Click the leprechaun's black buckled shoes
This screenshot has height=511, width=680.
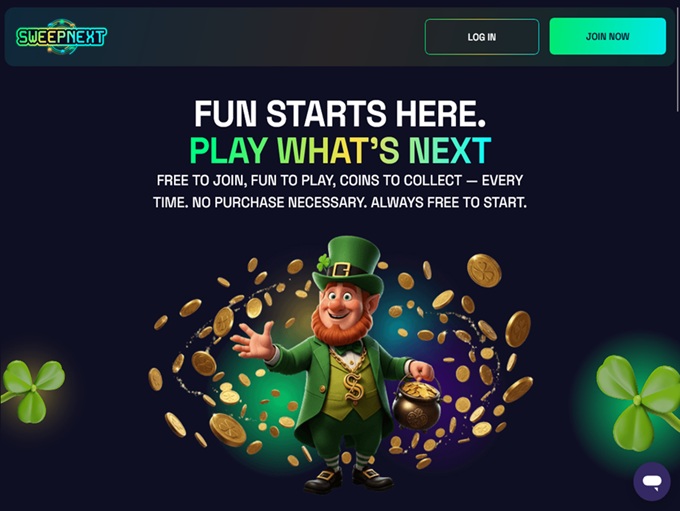click(348, 479)
